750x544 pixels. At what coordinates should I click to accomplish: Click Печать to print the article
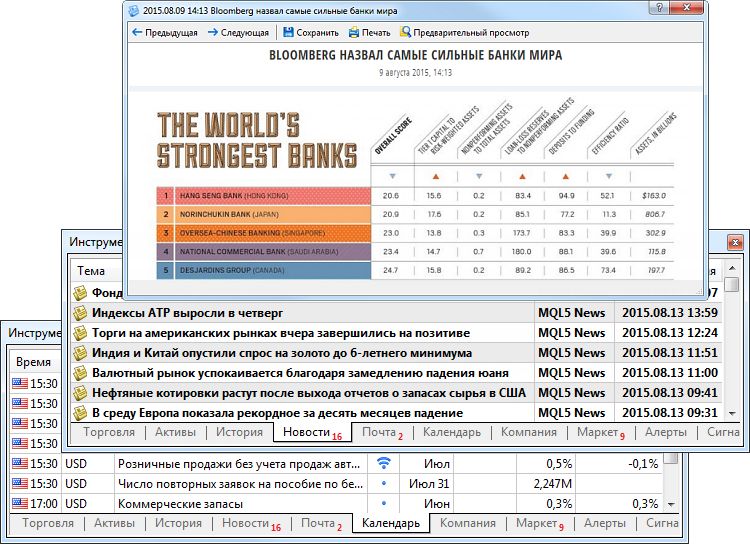click(369, 33)
